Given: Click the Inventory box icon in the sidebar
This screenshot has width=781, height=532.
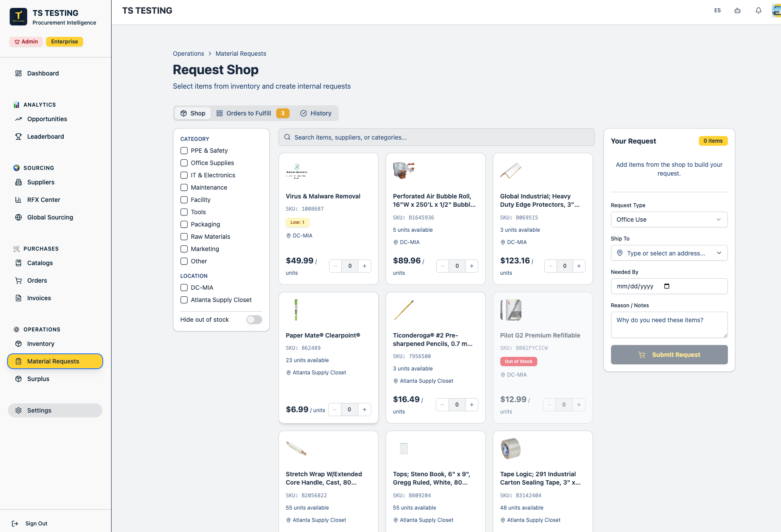Looking at the screenshot, I should coord(18,344).
